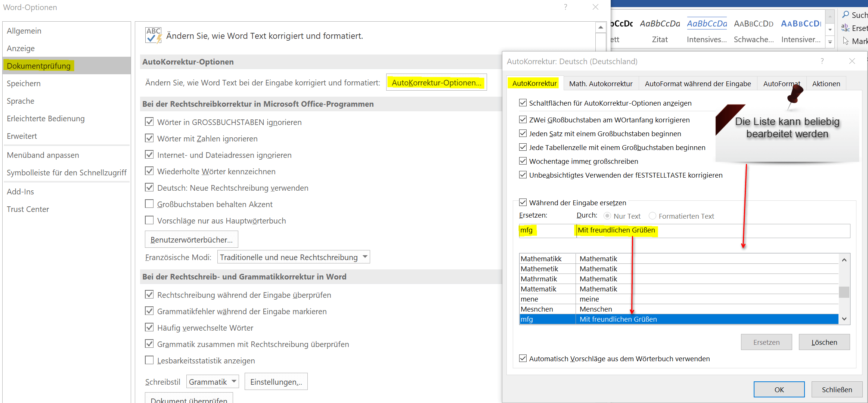The height and width of the screenshot is (403, 868).
Task: Click the AutoKorrektur-Optionen... button
Action: tap(436, 82)
